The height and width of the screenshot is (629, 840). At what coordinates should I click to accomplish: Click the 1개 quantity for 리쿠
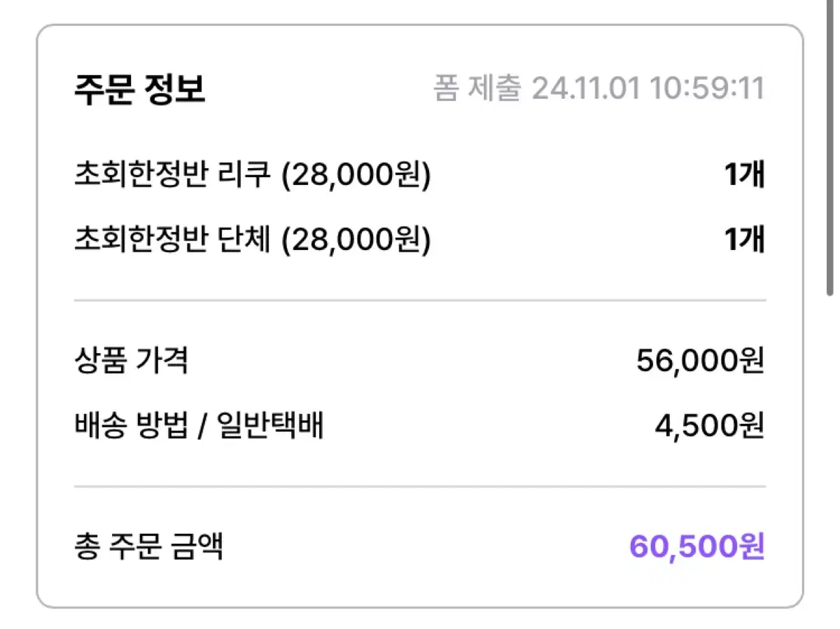[744, 175]
